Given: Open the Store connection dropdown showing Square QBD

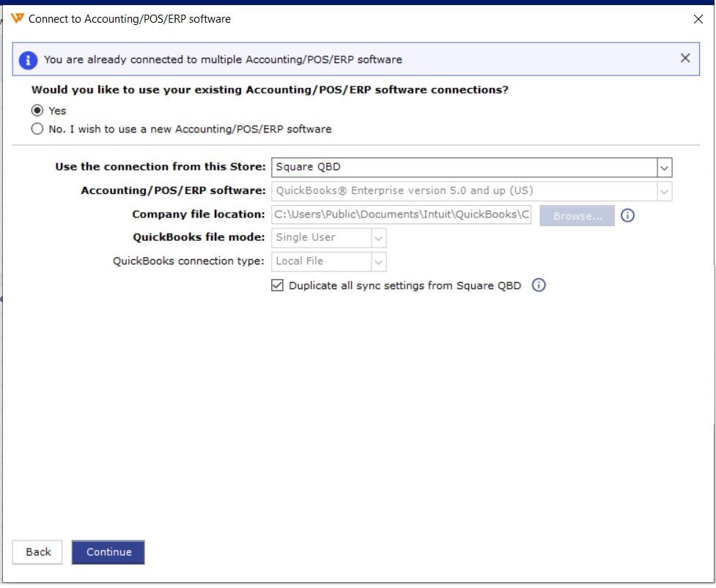Looking at the screenshot, I should [x=471, y=168].
